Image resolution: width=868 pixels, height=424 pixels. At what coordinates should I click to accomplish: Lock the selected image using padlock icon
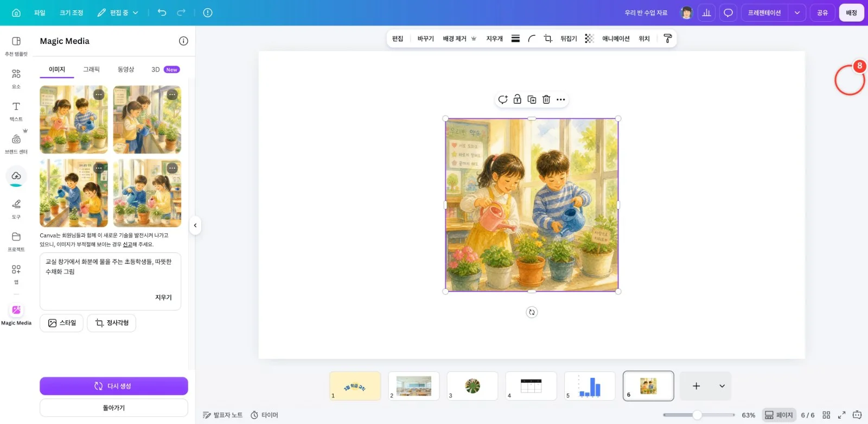(518, 99)
